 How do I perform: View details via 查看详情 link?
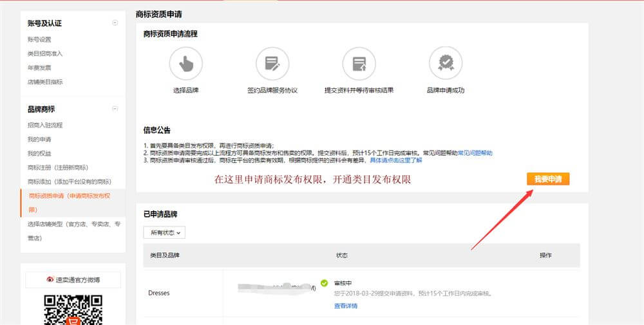346,306
